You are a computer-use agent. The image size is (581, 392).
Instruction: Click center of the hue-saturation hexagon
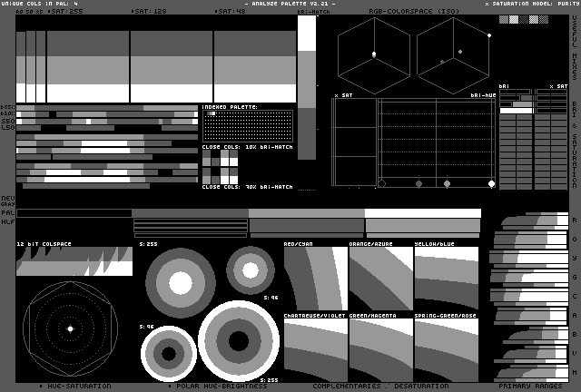pyautogui.click(x=69, y=328)
